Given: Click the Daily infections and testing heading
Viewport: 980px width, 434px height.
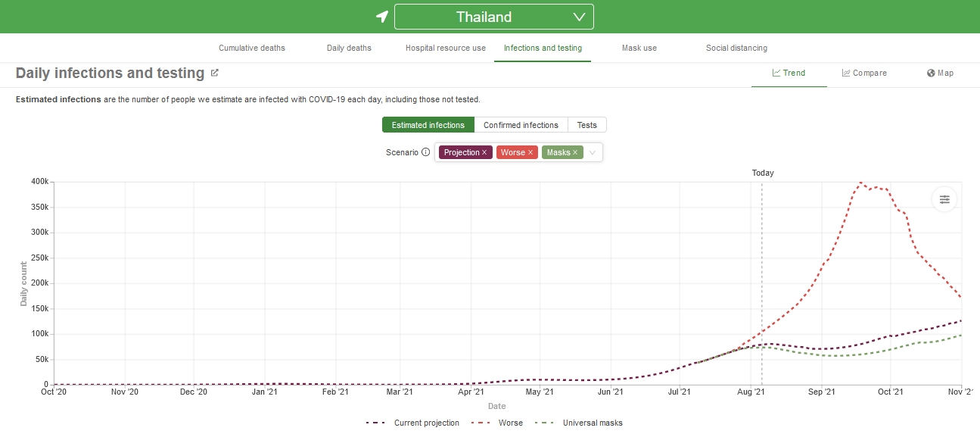Looking at the screenshot, I should click(110, 73).
